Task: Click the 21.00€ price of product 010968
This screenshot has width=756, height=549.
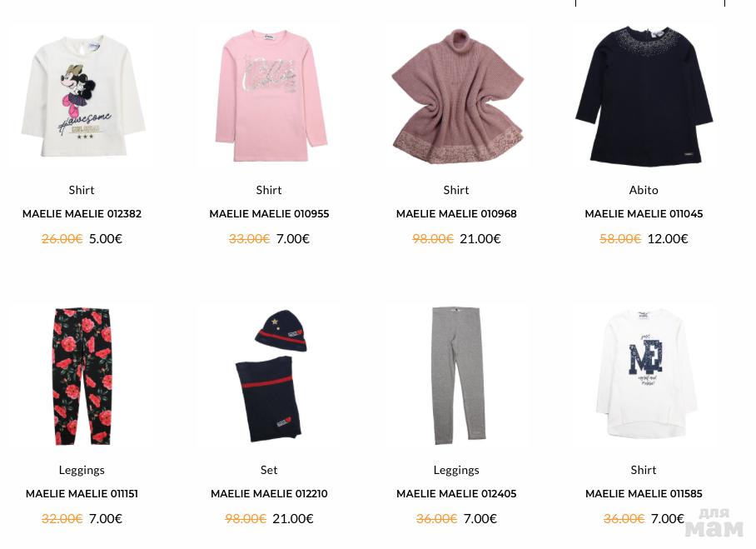Action: (480, 239)
